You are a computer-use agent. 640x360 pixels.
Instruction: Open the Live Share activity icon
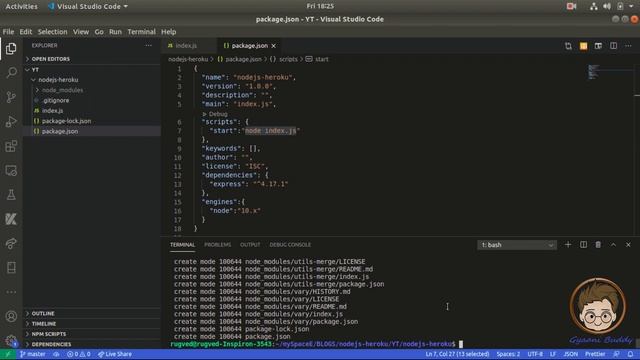point(11,243)
